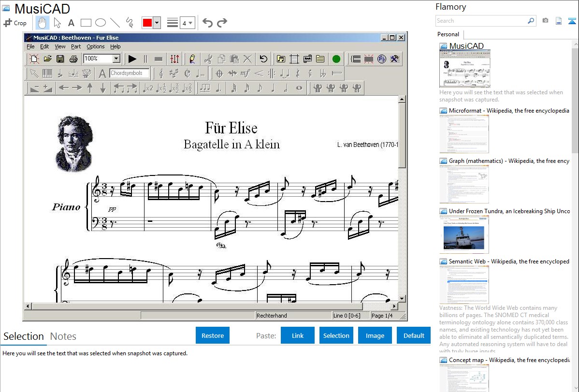Click the piano keyboard icon
The image size is (579, 392).
pyautogui.click(x=47, y=73)
